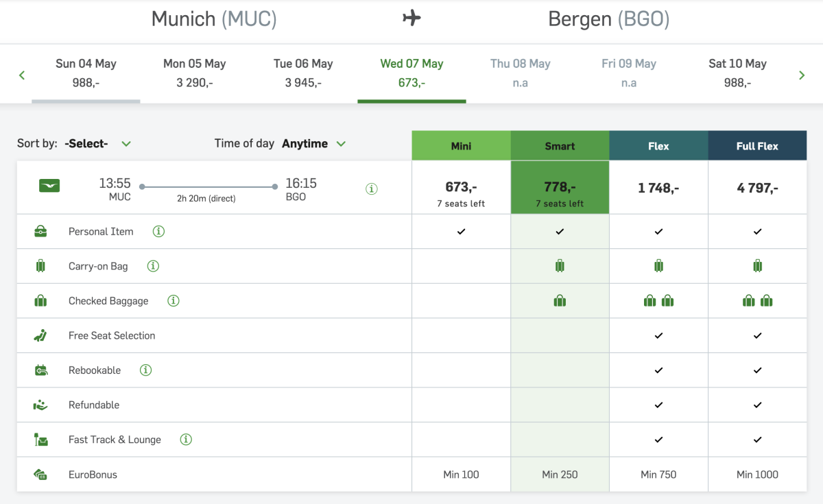The image size is (823, 504).
Task: Click the Rebookable info icon
Action: tap(145, 370)
